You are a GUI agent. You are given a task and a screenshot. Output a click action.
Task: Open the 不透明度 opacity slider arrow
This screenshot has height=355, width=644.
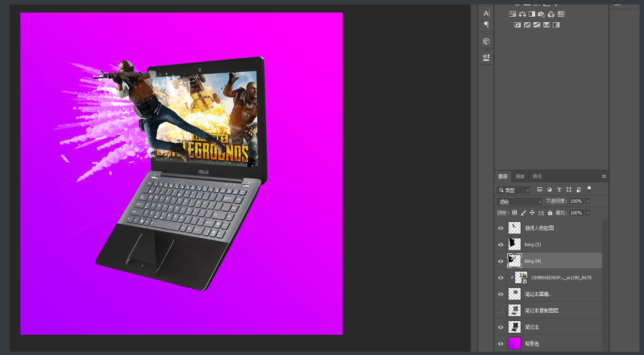588,201
